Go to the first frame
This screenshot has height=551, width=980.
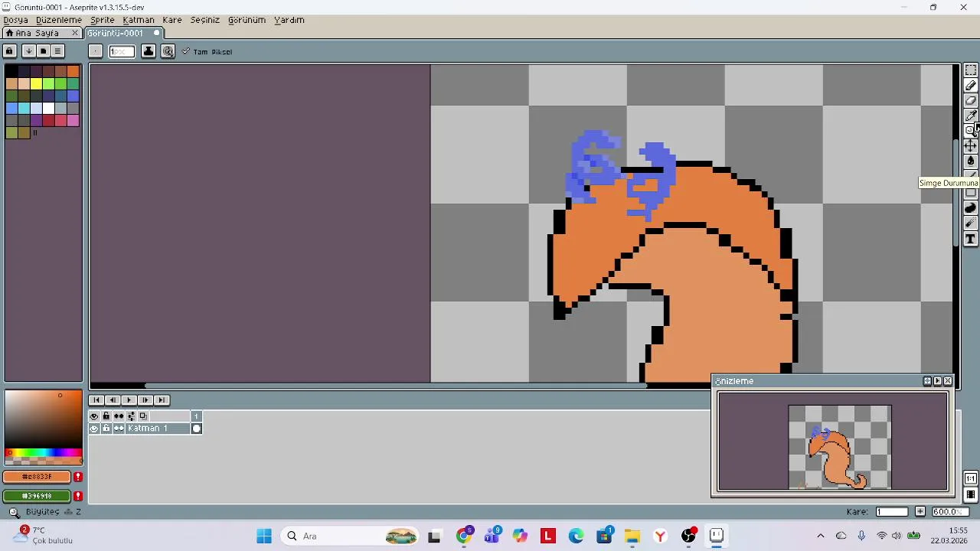pos(96,400)
